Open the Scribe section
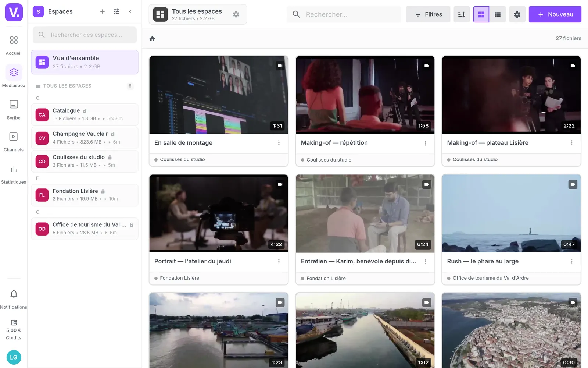 [x=14, y=110]
